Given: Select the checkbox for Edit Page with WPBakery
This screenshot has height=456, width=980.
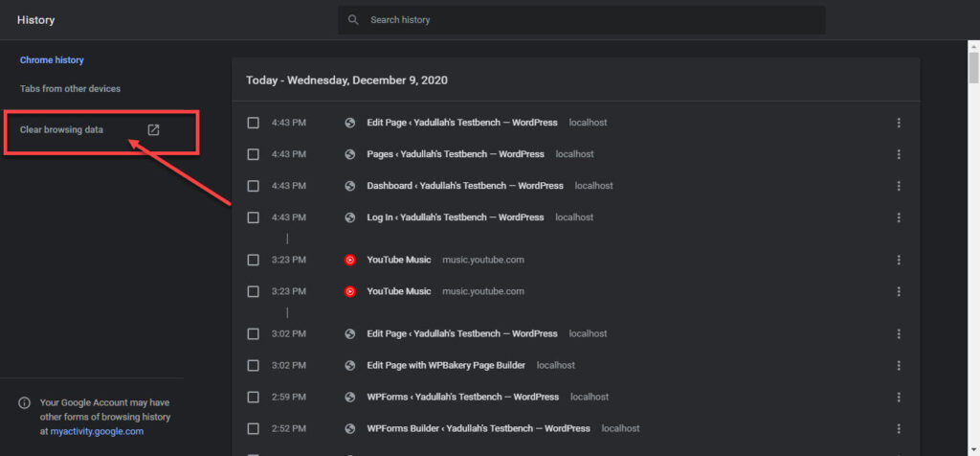Looking at the screenshot, I should 253,365.
